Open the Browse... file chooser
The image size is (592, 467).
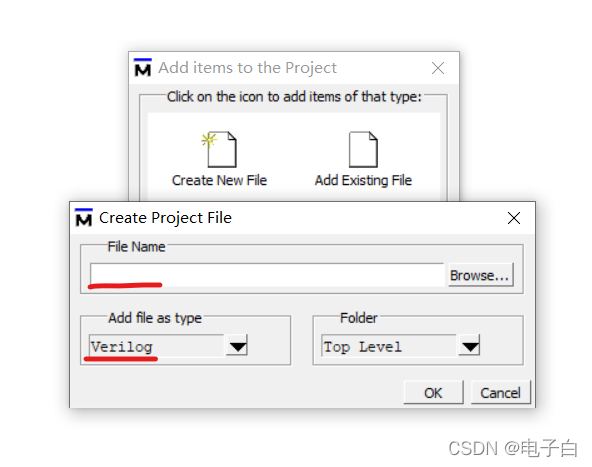481,275
